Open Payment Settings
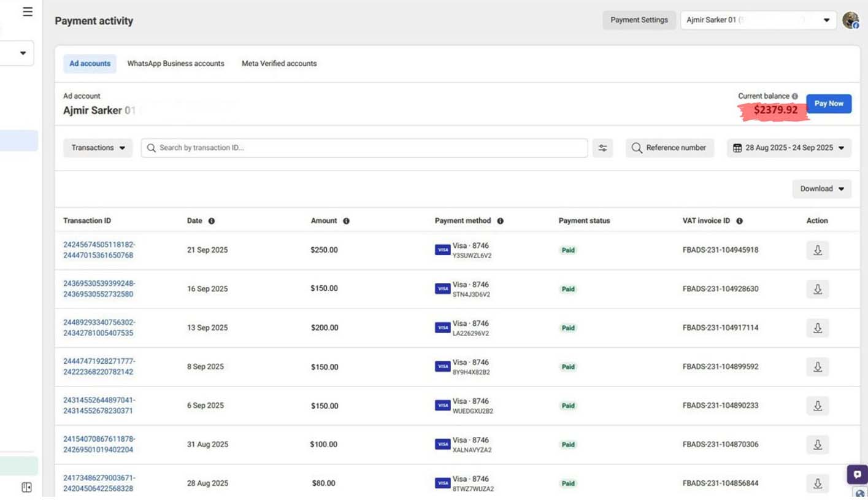The height and width of the screenshot is (500, 868). tap(639, 20)
